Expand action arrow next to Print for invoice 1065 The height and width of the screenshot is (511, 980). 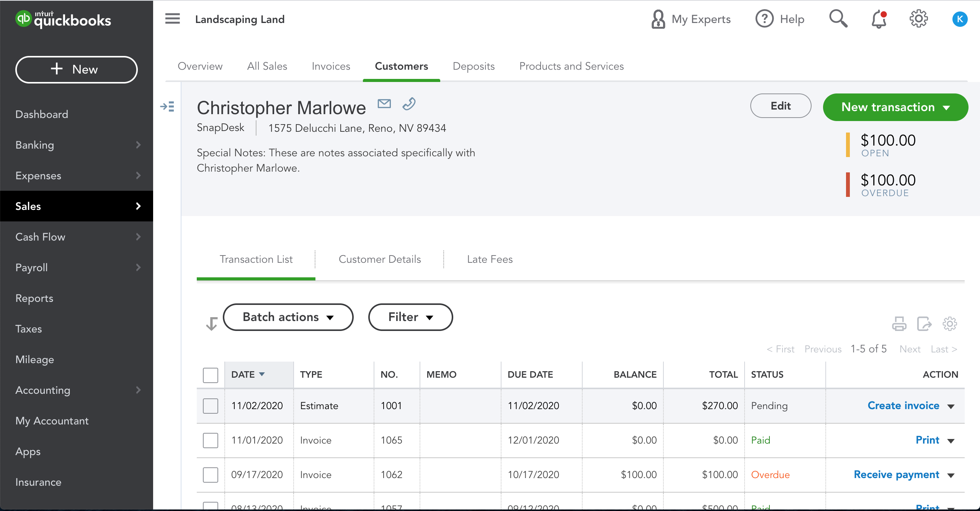tap(951, 441)
